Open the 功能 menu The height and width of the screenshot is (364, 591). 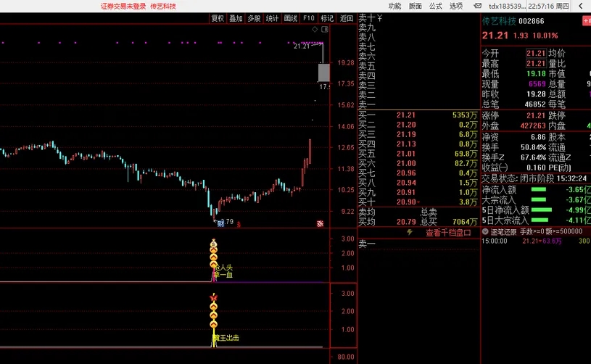[394, 6]
